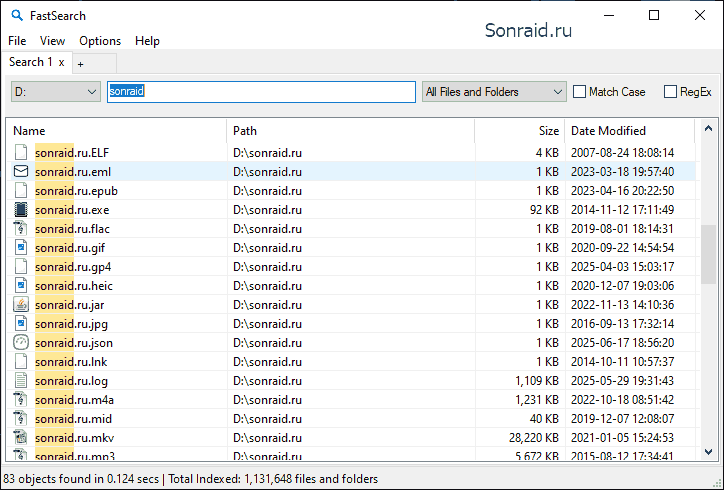Add a new search tab with plus
The height and width of the screenshot is (490, 724).
click(80, 64)
